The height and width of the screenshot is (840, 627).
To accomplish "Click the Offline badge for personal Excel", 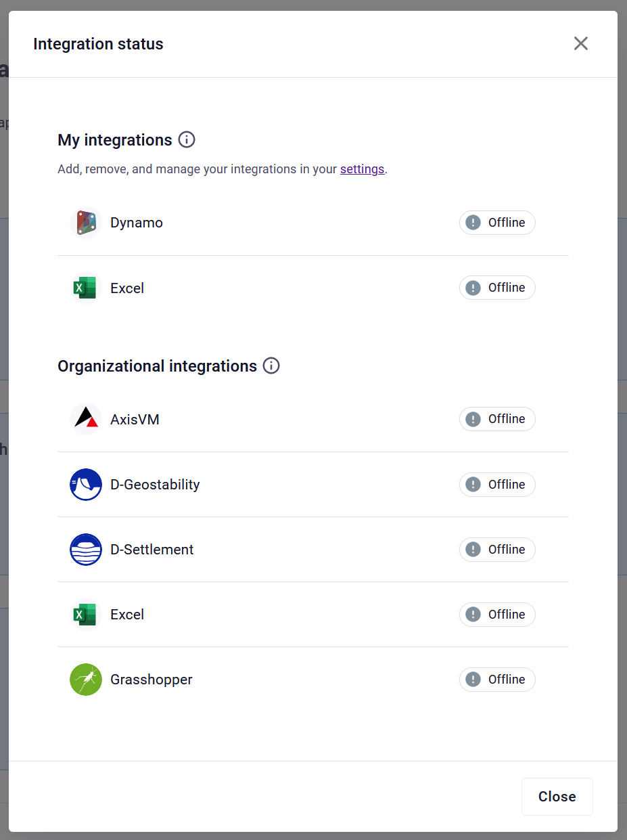I will [x=497, y=288].
